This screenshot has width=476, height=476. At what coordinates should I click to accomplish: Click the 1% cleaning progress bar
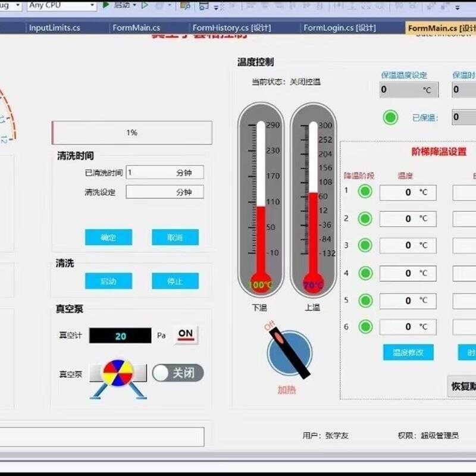point(132,133)
